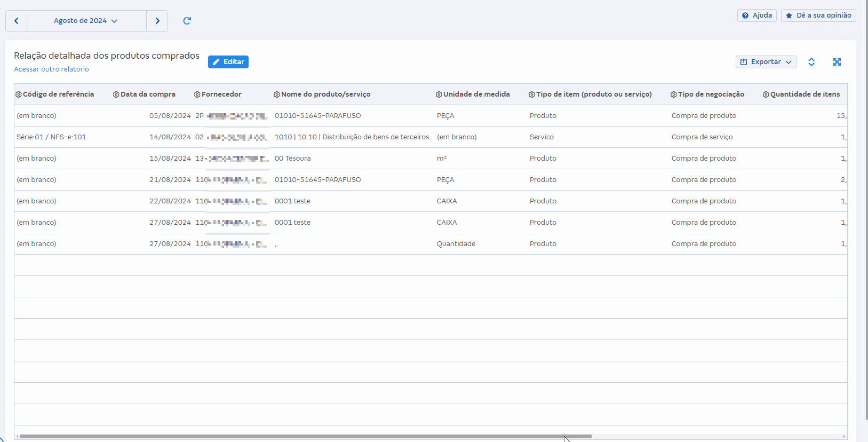868x442 pixels.
Task: Click Dê a sua opinião button
Action: coord(818,15)
